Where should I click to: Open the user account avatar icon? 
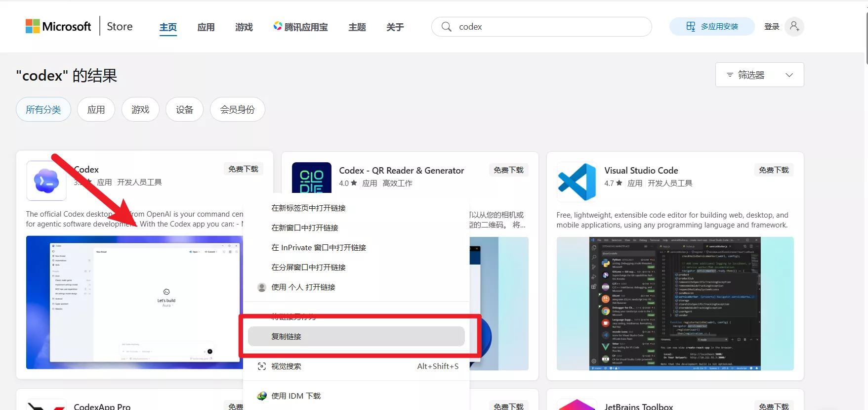point(794,27)
